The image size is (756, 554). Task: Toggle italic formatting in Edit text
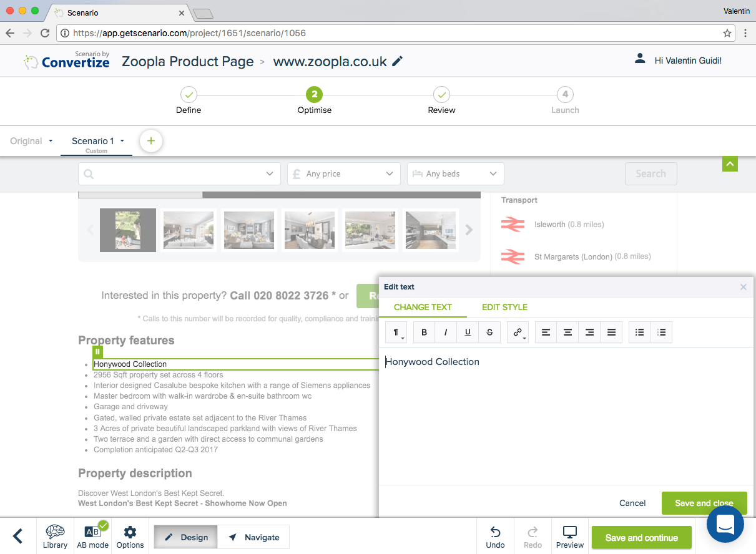446,333
